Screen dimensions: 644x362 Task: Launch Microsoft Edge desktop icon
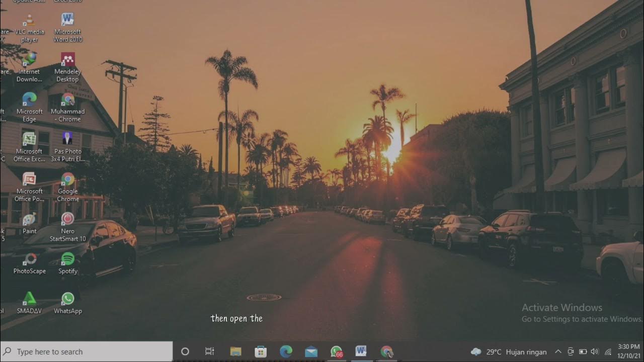pos(29,107)
